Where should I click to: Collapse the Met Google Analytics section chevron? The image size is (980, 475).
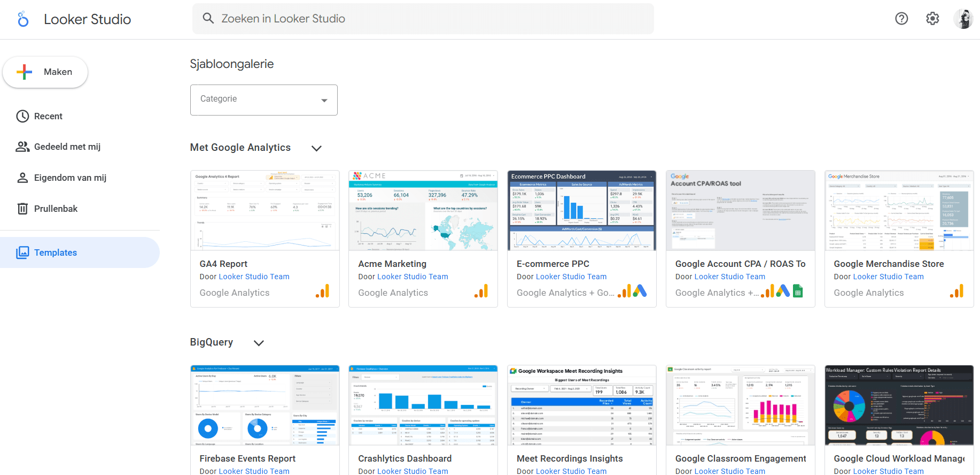(317, 148)
